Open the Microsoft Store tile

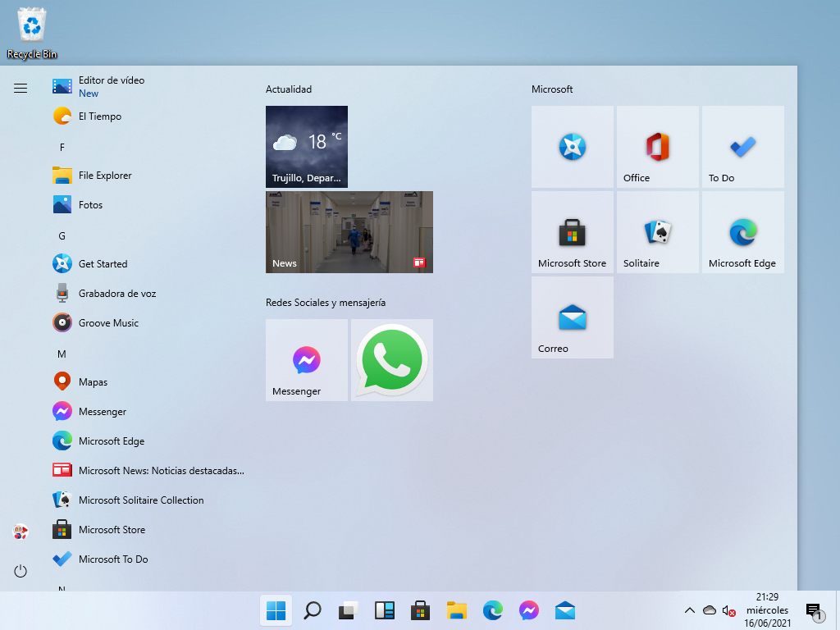point(572,232)
